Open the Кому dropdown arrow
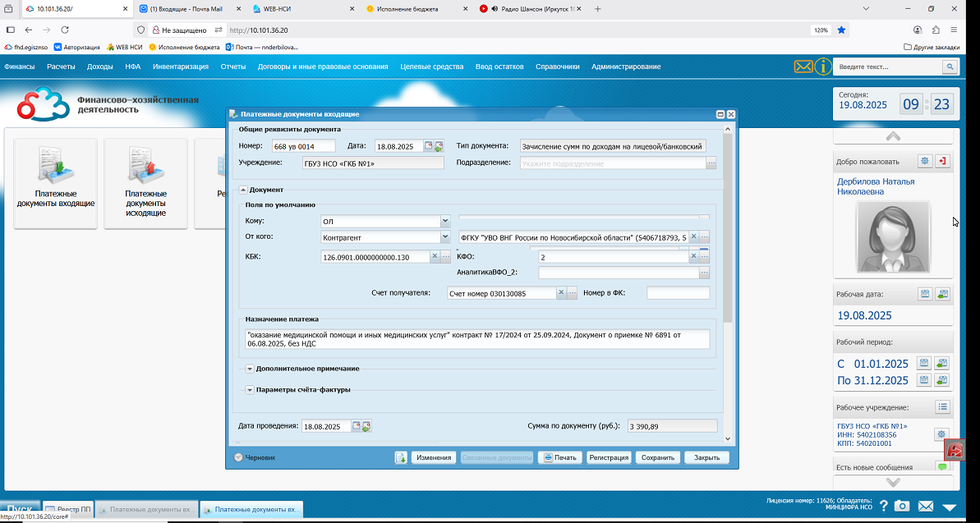 [445, 221]
